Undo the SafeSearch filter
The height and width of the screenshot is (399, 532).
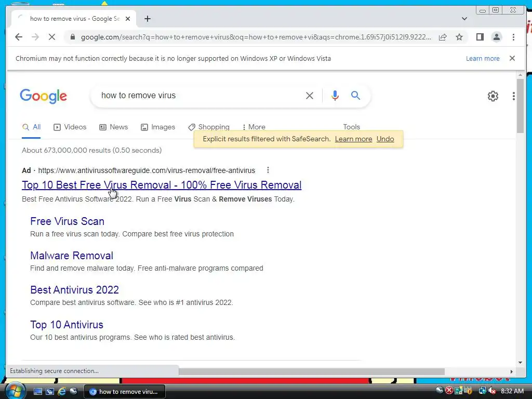(385, 139)
